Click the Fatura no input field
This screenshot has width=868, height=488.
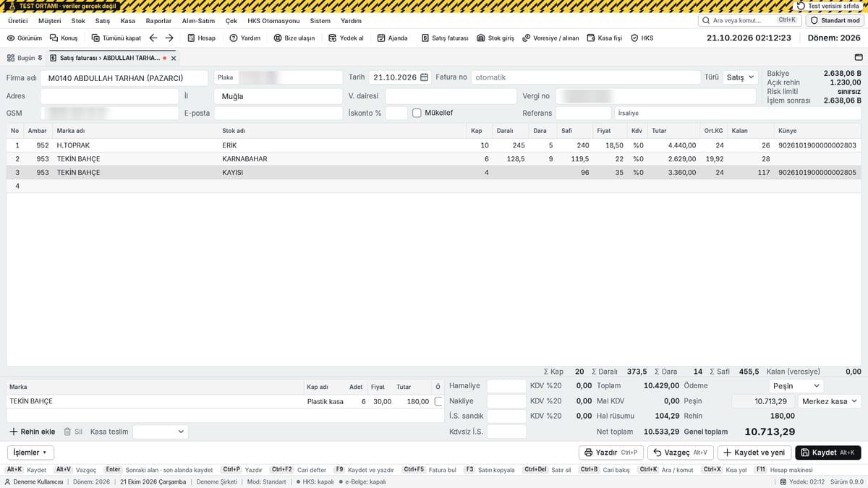586,77
